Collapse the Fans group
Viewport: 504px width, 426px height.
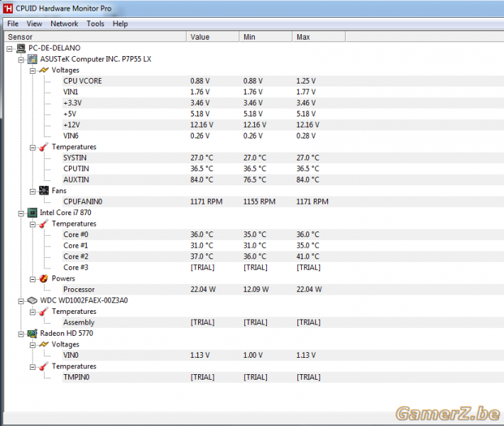33,191
